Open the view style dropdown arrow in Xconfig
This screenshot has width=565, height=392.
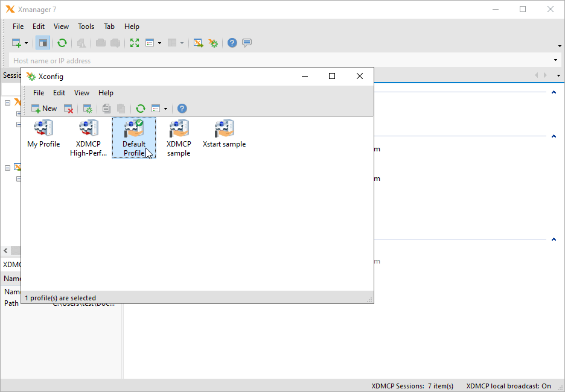tap(165, 109)
